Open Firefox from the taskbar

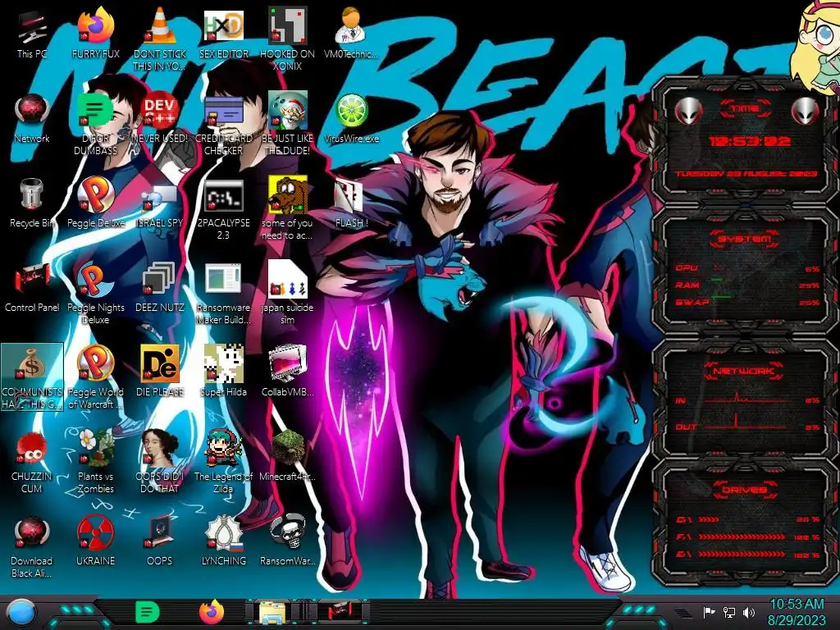point(212,612)
